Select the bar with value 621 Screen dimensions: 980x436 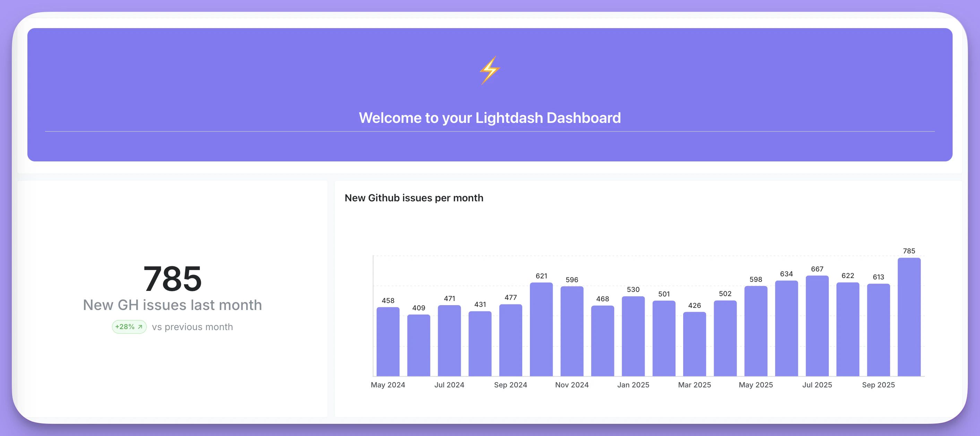(x=541, y=329)
